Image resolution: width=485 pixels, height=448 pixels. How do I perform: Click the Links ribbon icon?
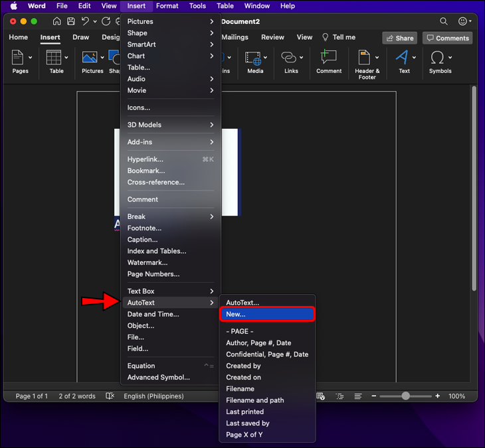pyautogui.click(x=288, y=58)
